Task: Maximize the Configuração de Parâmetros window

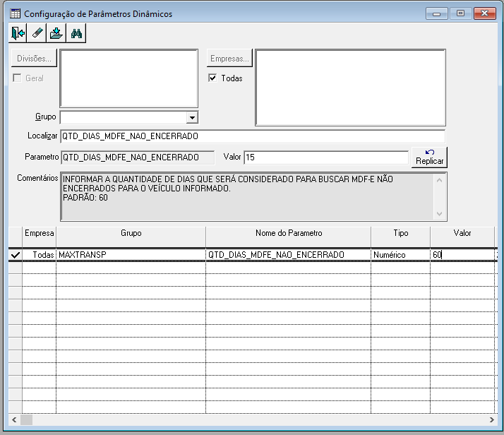Action: coord(460,13)
